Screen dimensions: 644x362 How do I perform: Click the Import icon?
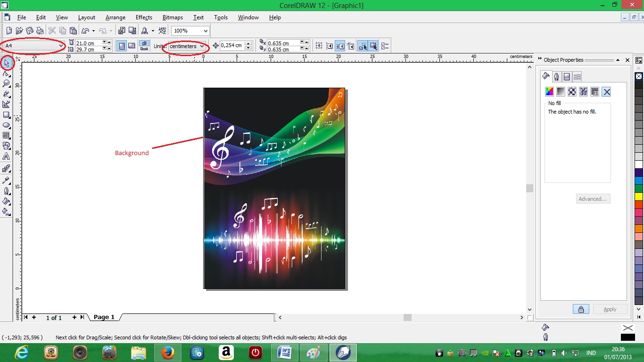point(122,31)
